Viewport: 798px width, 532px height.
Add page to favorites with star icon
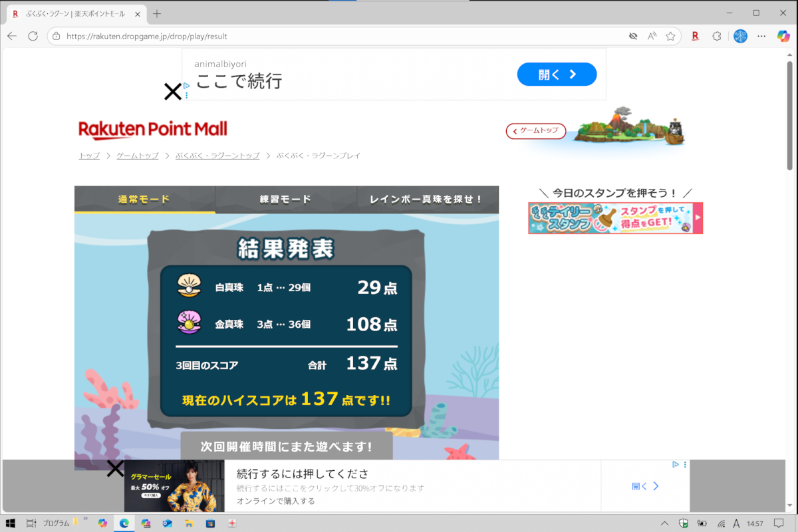pyautogui.click(x=671, y=37)
